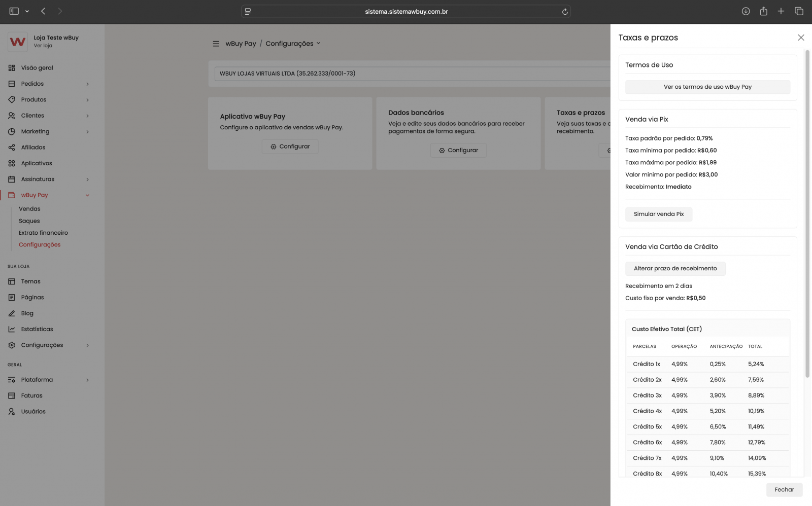Click the Estatísticas chart icon
Viewport: 812px width, 506px height.
(12, 330)
